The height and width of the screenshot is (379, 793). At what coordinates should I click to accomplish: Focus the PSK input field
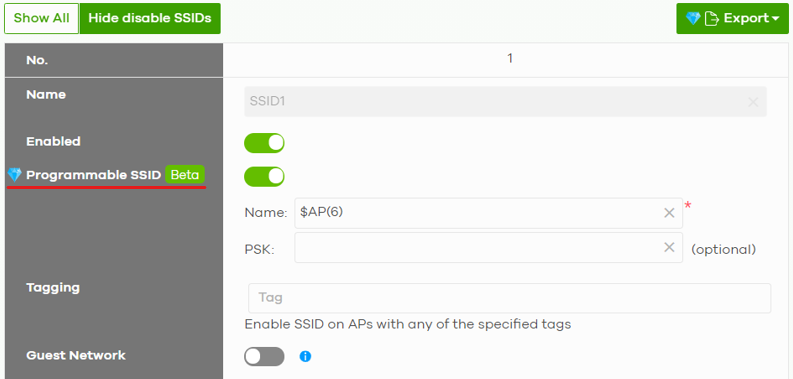tap(489, 247)
